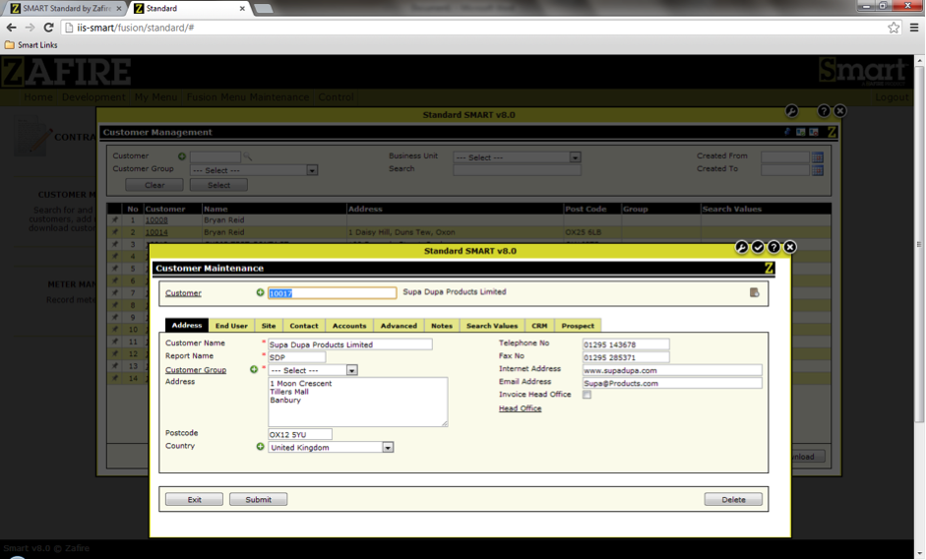Click wrench icon on Customer Management window
Viewport: 926px width, 560px height.
point(792,111)
